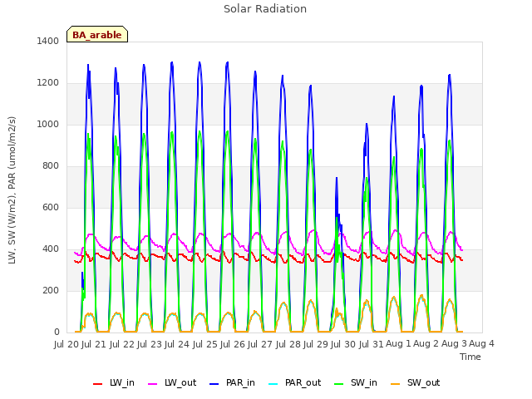Click the 800 y-axis tick label
The width and height of the screenshot is (532, 399).
(x=51, y=166)
